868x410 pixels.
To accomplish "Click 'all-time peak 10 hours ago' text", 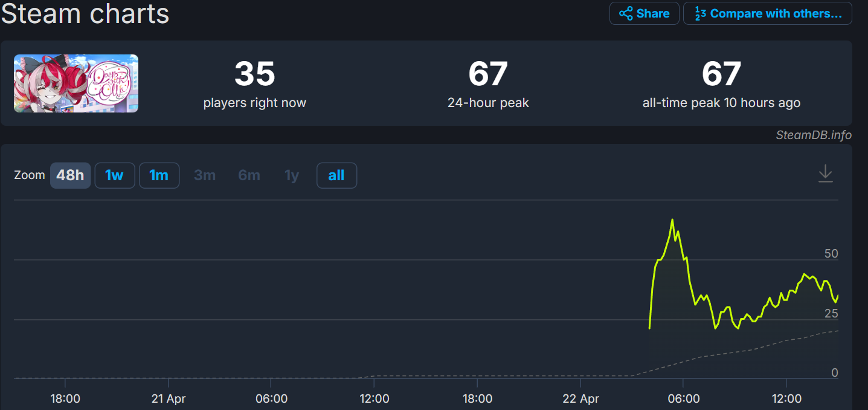I will click(721, 103).
